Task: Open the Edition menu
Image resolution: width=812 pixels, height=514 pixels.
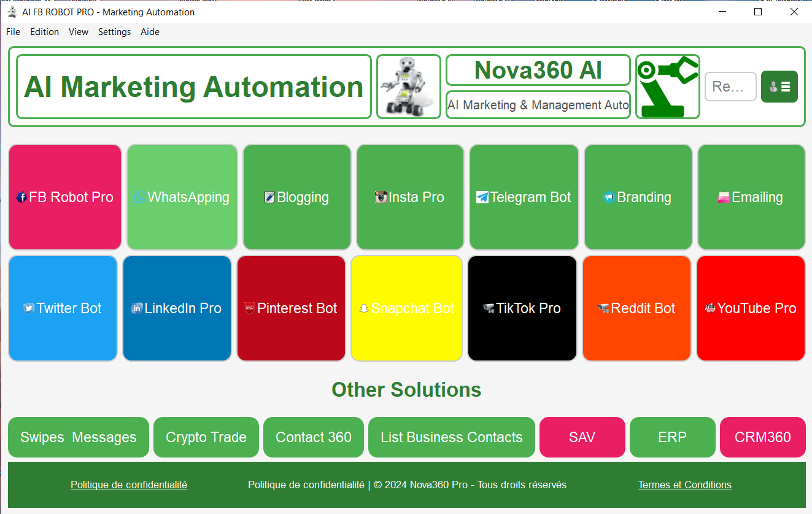Action: click(x=44, y=32)
